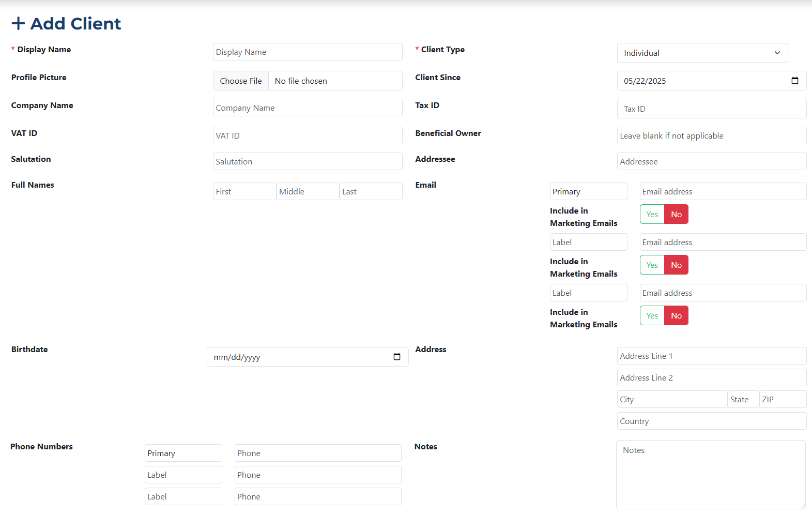
Task: Click the Addressee input
Action: [x=712, y=161]
